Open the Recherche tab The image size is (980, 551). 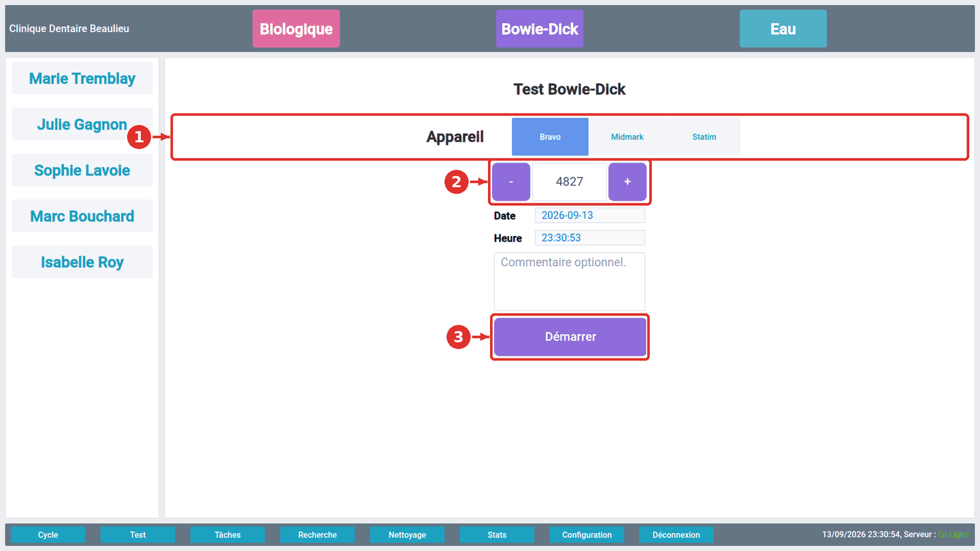318,535
